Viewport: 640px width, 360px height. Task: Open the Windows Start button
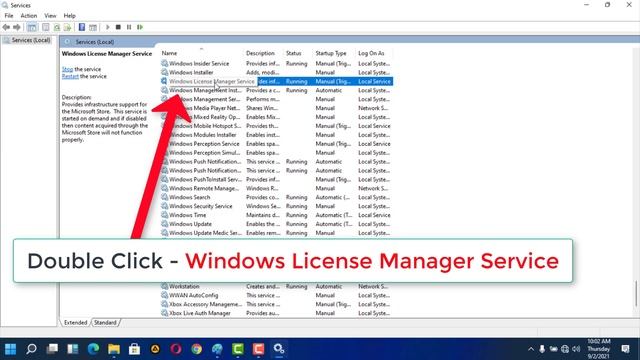[x=10, y=349]
